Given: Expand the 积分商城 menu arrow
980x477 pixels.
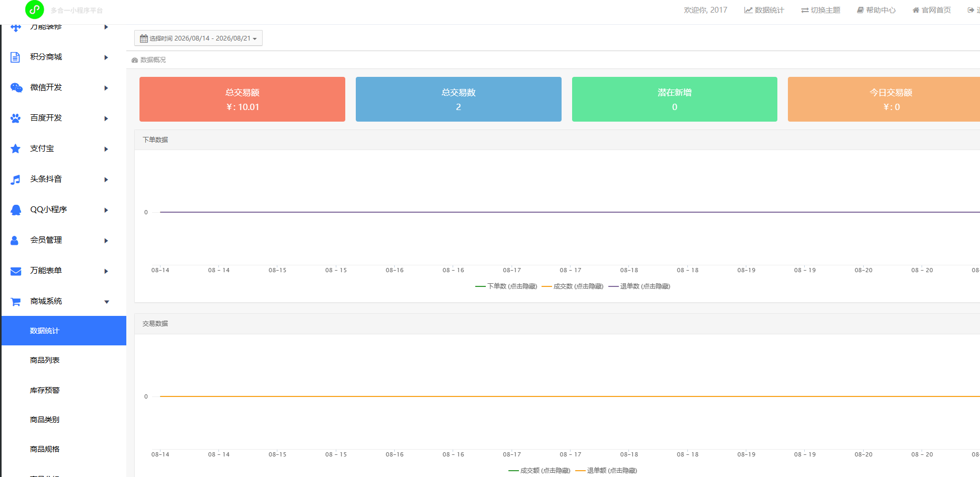Looking at the screenshot, I should pyautogui.click(x=106, y=57).
